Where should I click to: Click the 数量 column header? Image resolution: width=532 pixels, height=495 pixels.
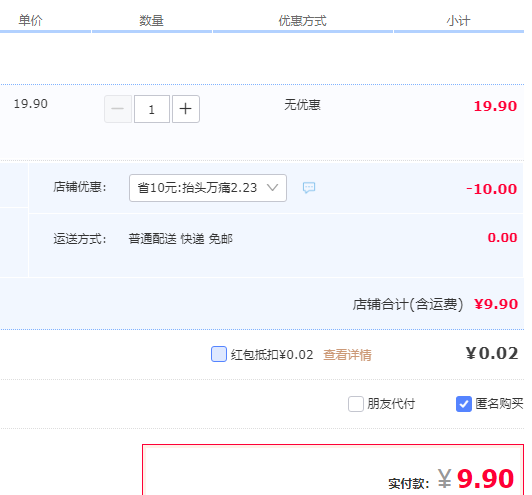pos(151,21)
